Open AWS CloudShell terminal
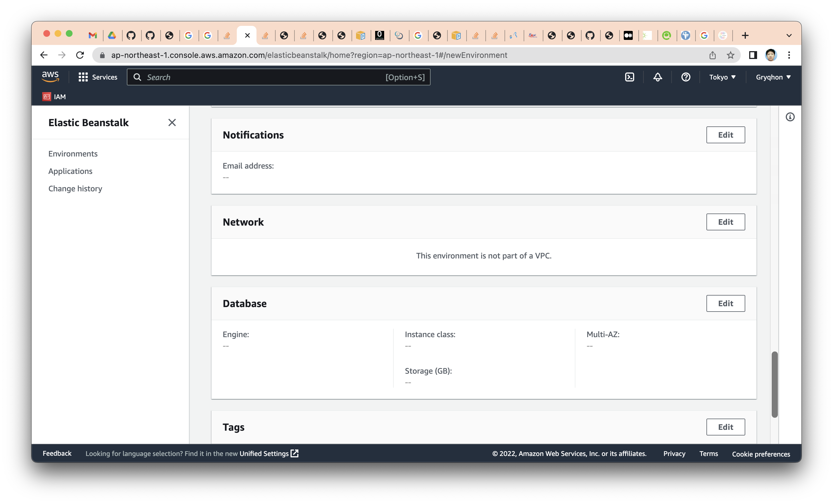Image resolution: width=833 pixels, height=504 pixels. click(x=629, y=77)
